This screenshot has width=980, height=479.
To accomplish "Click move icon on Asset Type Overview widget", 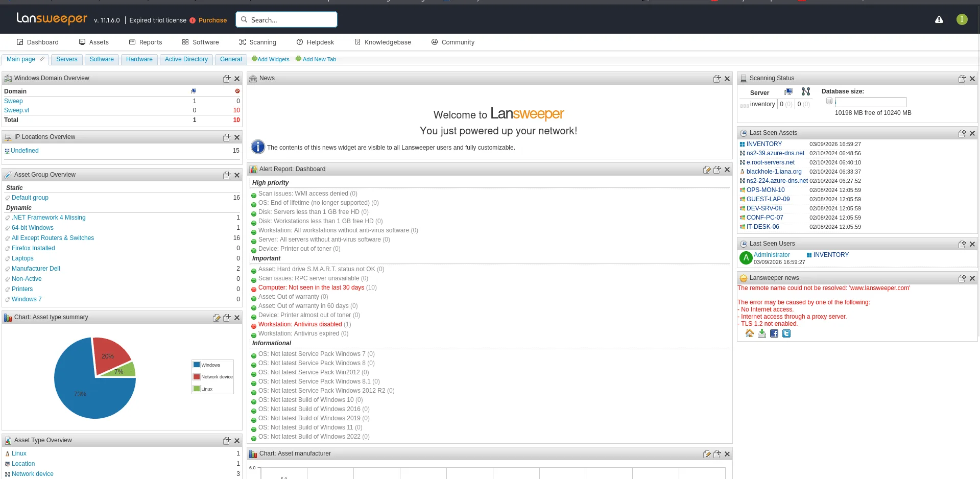I will [227, 441].
